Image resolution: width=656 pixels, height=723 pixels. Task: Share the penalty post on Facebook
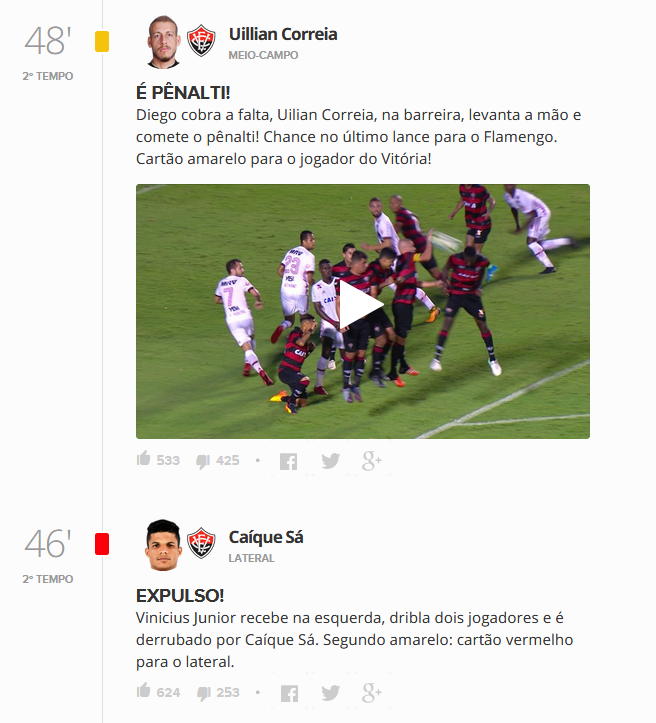point(289,461)
